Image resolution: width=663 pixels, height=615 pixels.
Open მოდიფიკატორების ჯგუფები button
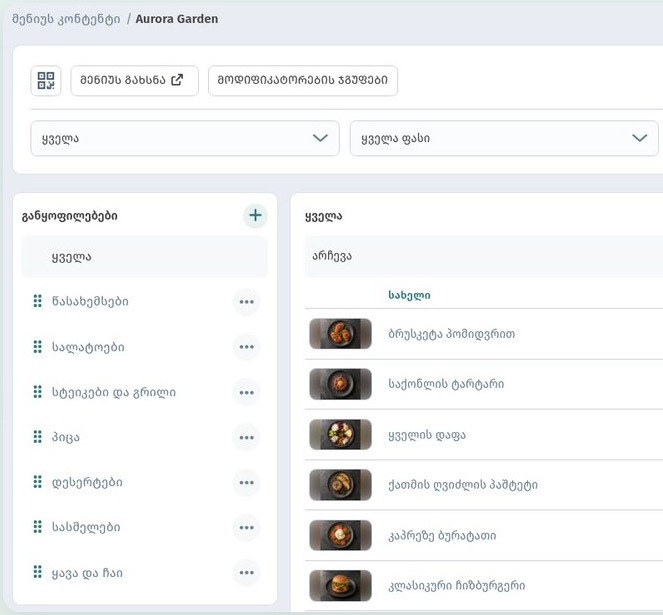point(303,80)
